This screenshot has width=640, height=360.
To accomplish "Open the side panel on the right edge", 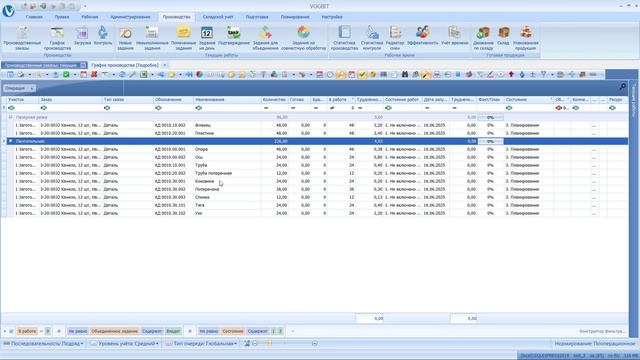I will (633, 102).
